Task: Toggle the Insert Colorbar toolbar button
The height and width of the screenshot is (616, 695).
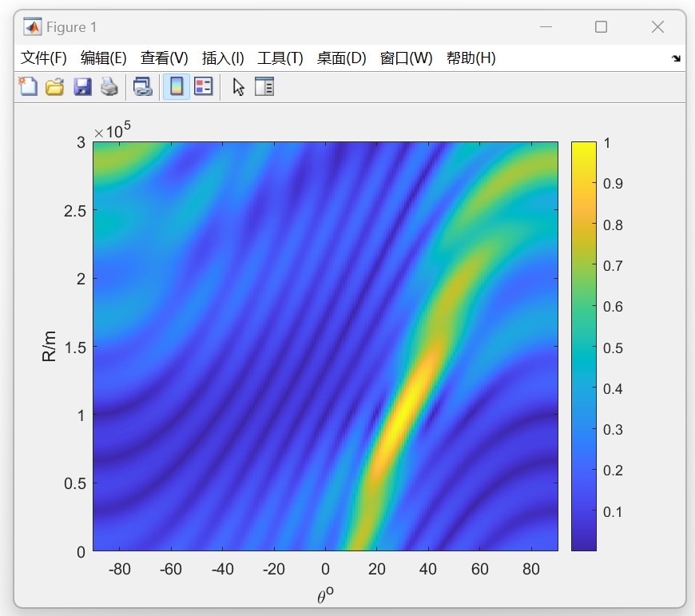Action: click(177, 86)
